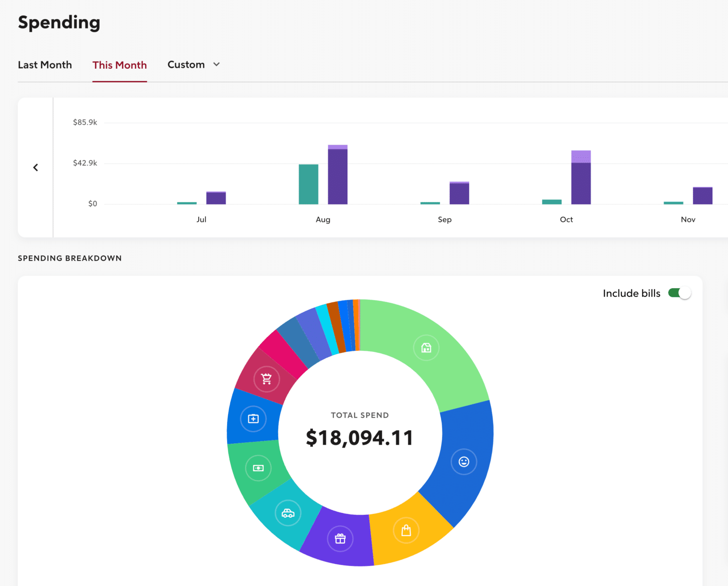Select the purple bar for Sep

(x=459, y=193)
